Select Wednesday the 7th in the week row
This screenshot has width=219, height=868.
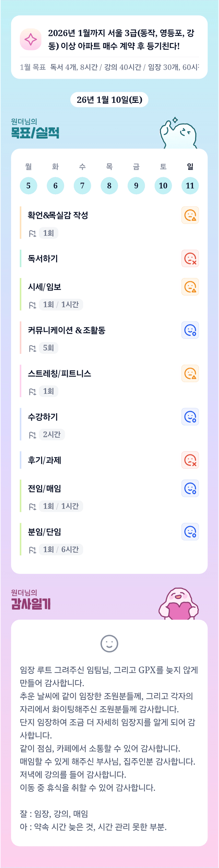(x=82, y=186)
